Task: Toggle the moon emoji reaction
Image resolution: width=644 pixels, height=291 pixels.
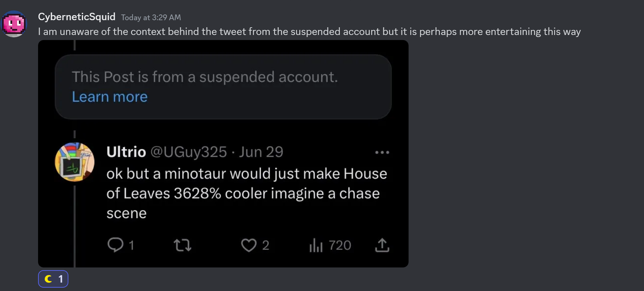Action: [x=53, y=279]
